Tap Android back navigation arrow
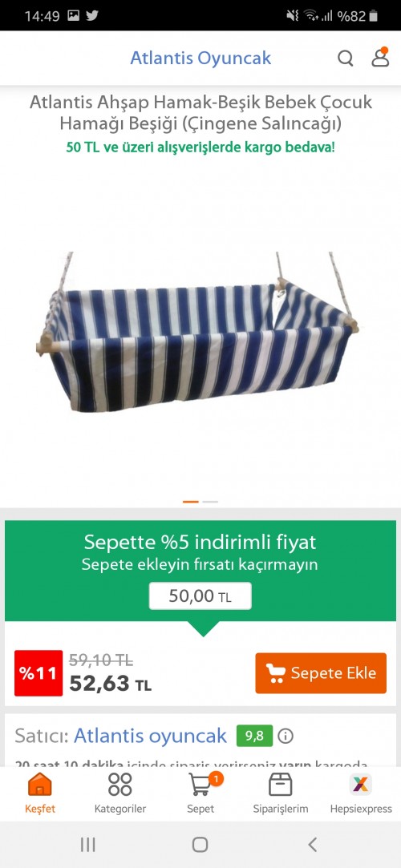Viewport: 401px width, 868px height. pyautogui.click(x=313, y=844)
